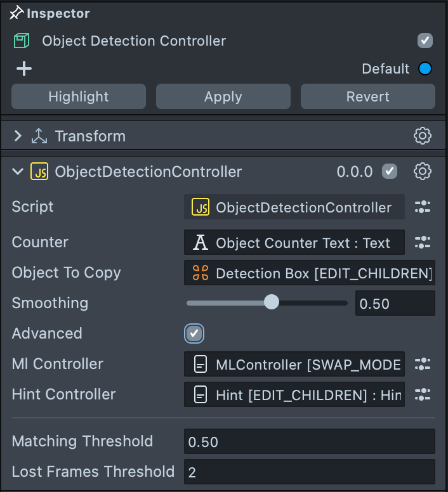Toggle the Object Detection Controller enabled checkbox
Image resolution: width=448 pixels, height=492 pixels.
tap(425, 41)
